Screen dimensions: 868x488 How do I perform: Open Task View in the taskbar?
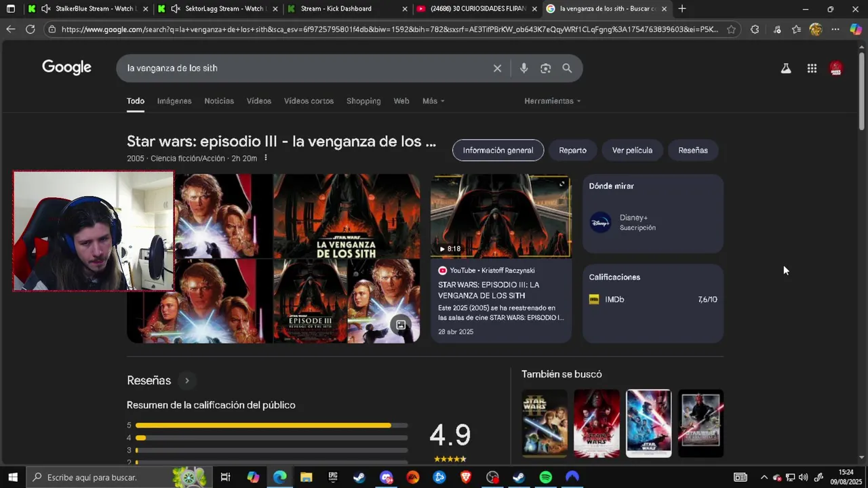[x=225, y=477]
